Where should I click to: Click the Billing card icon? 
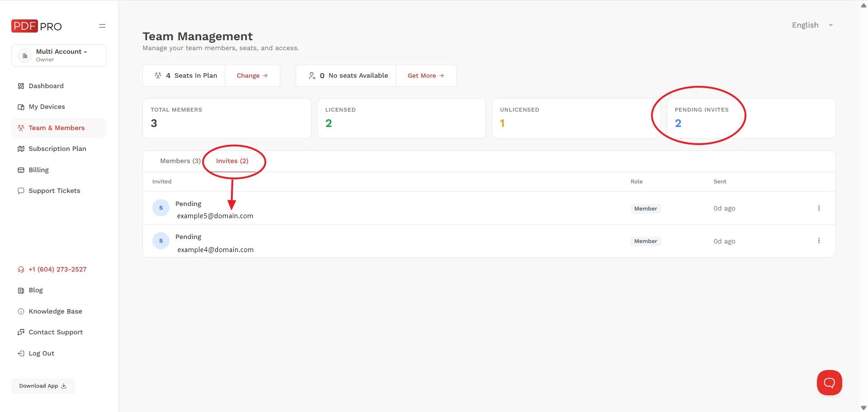click(x=21, y=170)
